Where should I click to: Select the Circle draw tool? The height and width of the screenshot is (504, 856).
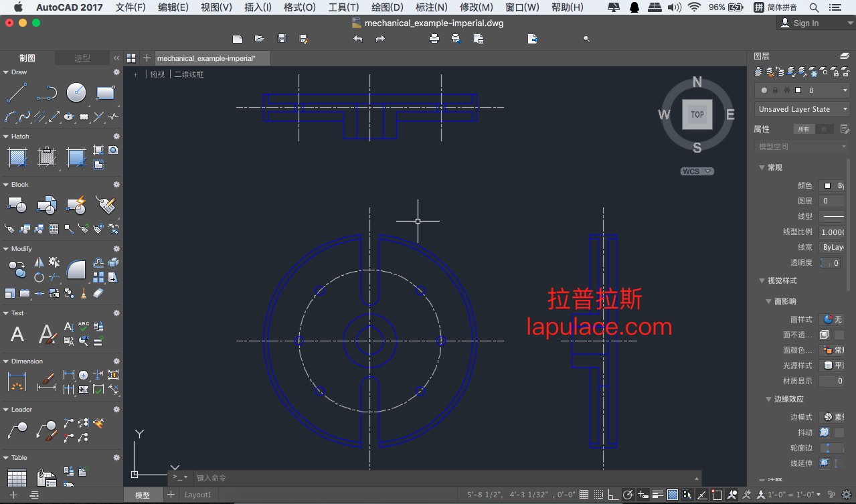(x=76, y=92)
